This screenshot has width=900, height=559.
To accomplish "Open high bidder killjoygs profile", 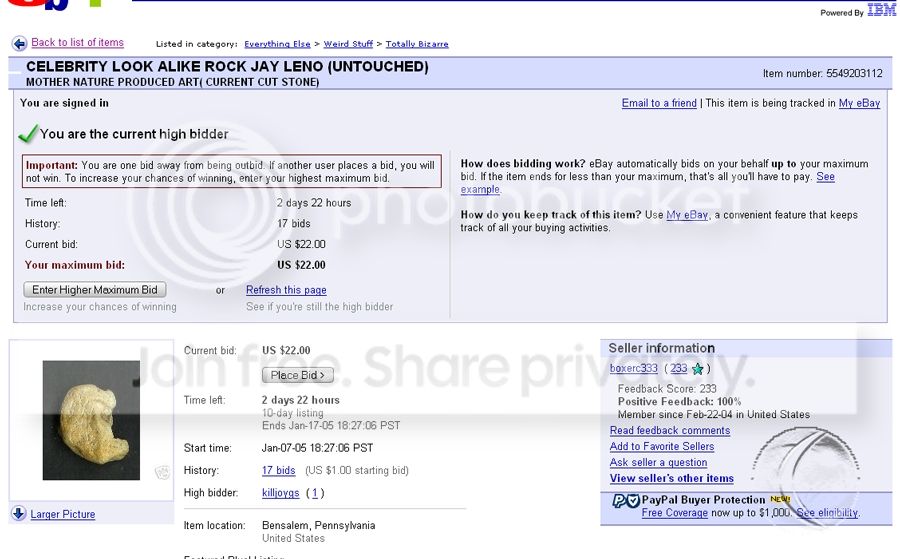I will (281, 493).
